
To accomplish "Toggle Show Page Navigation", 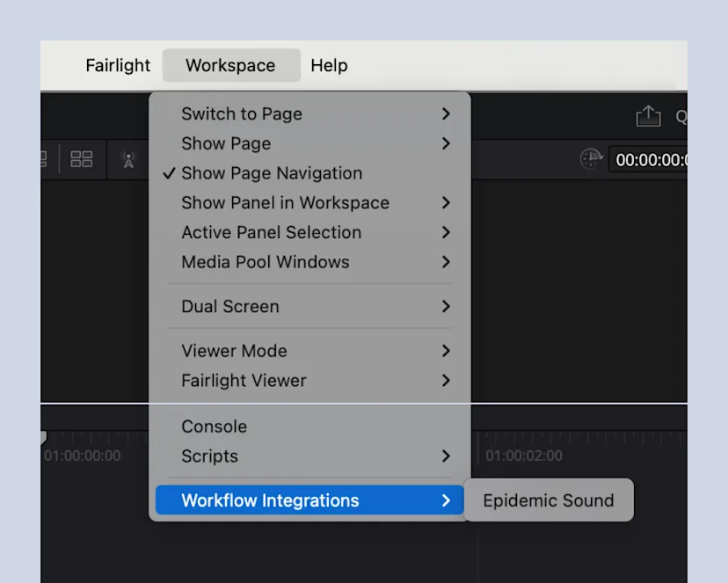I will [x=271, y=173].
